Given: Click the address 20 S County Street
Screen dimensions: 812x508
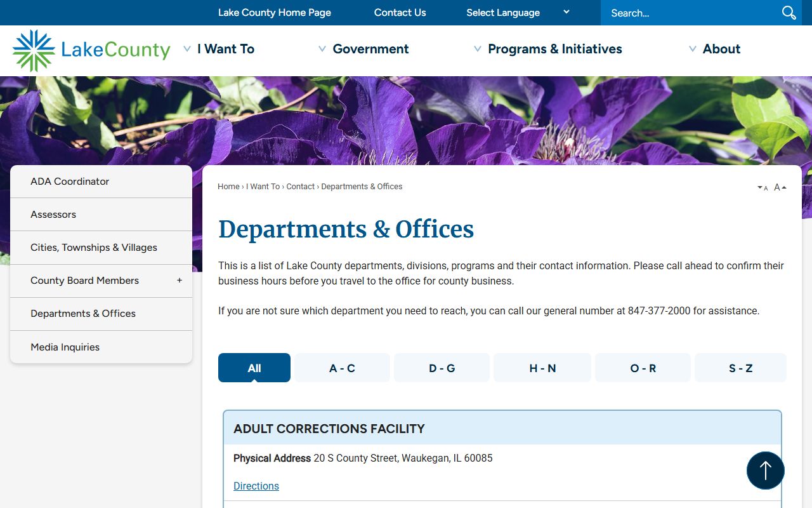Looking at the screenshot, I should (403, 458).
